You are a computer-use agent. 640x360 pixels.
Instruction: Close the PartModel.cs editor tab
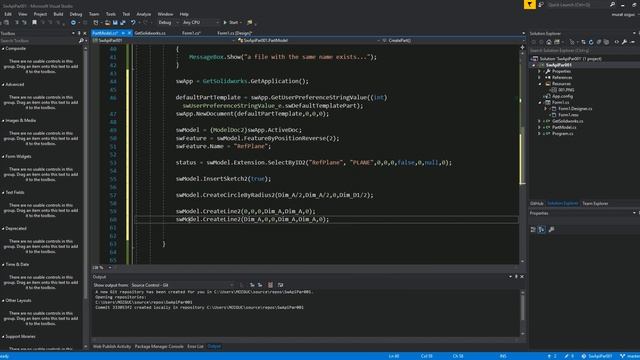pyautogui.click(x=129, y=33)
